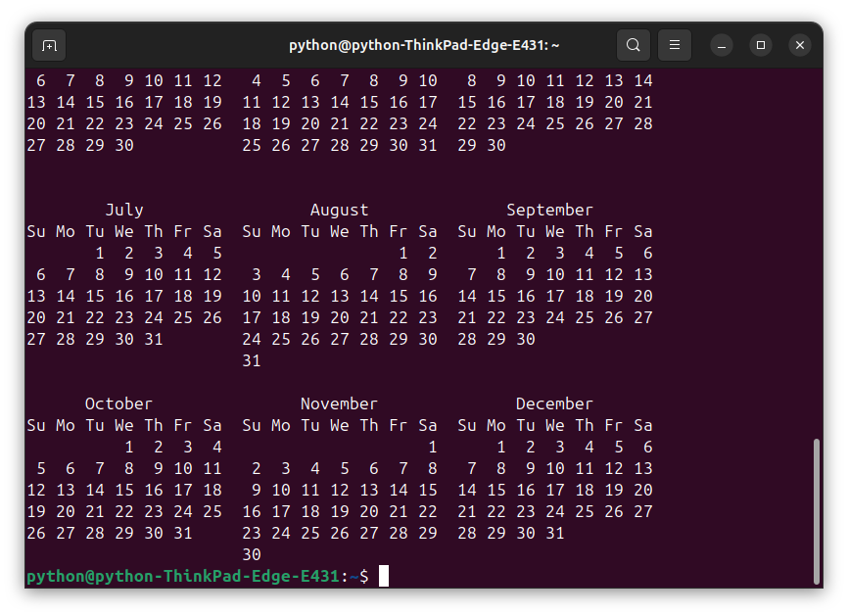Image resolution: width=848 pixels, height=616 pixels.
Task: Select the July month heading
Action: coord(124,210)
